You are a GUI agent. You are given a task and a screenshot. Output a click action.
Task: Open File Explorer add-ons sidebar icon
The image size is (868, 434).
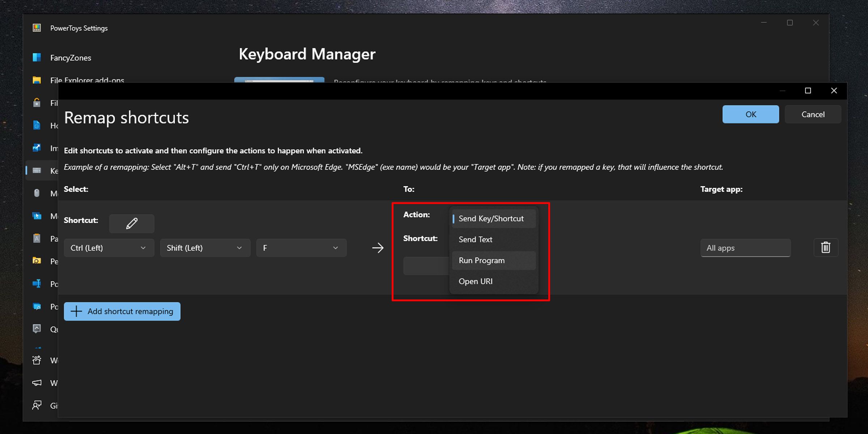(37, 80)
